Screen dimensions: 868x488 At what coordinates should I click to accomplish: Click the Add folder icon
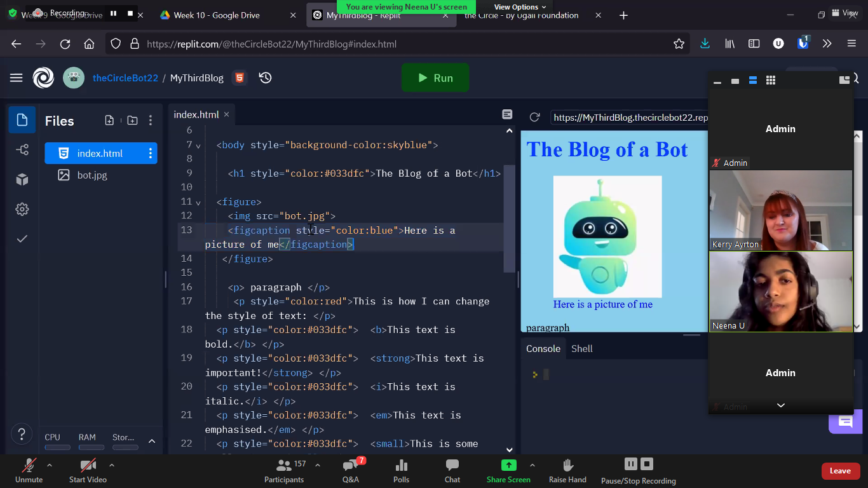[132, 120]
